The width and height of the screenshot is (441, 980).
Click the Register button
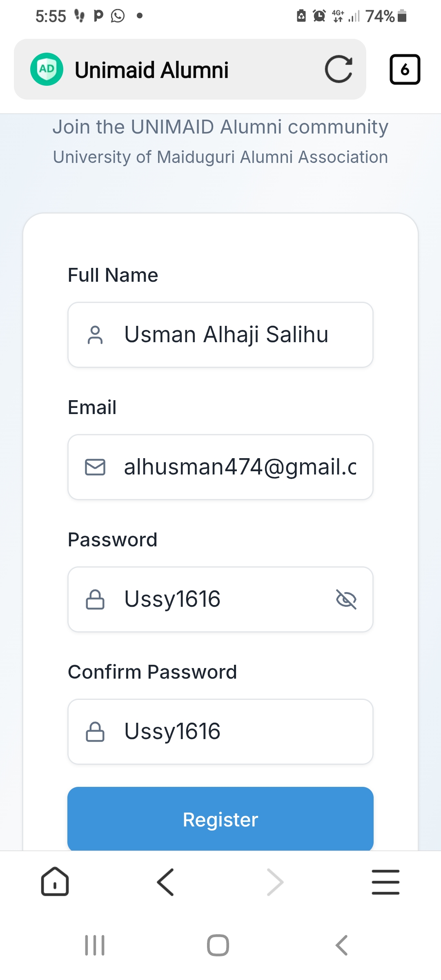pyautogui.click(x=220, y=819)
